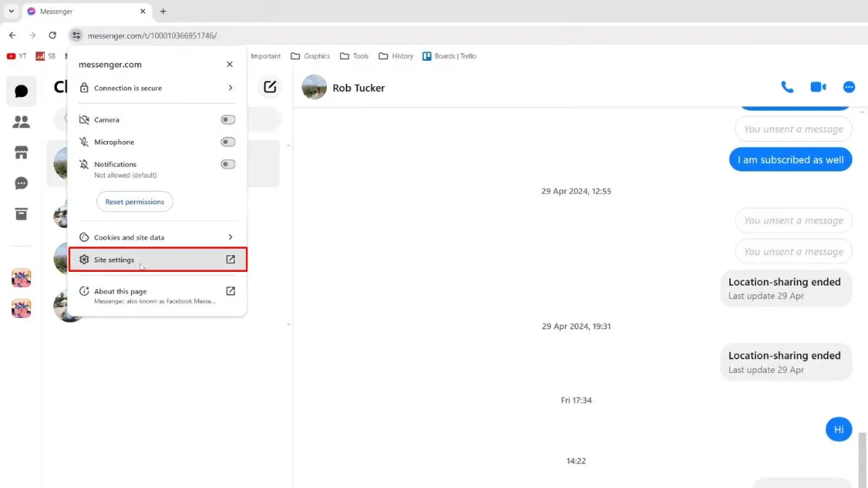
Task: Open the Chats section in Messenger sidebar
Action: point(21,91)
